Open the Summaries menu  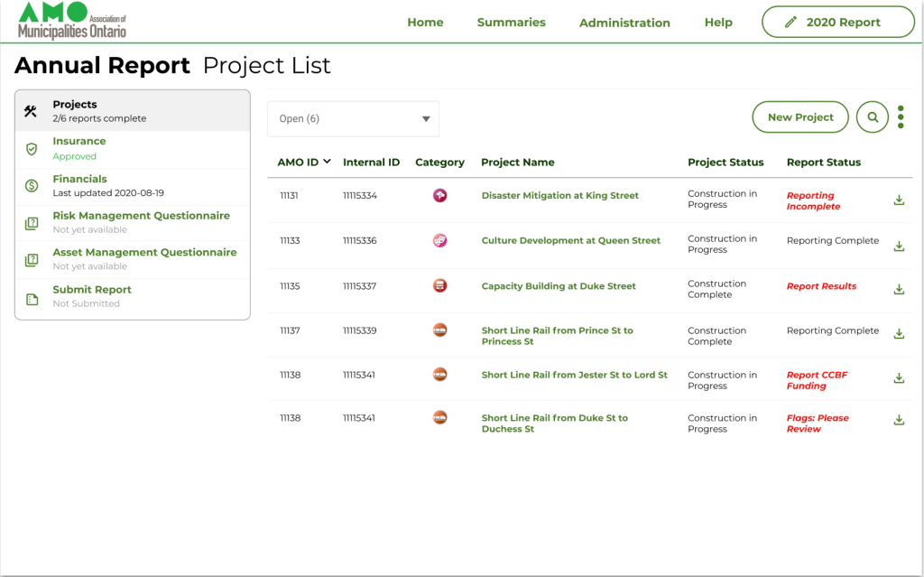[511, 22]
